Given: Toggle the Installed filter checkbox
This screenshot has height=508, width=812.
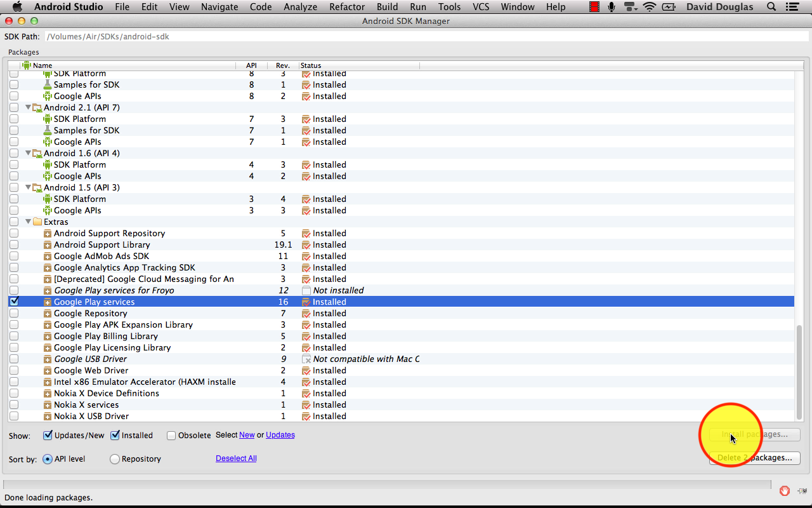Looking at the screenshot, I should [x=115, y=436].
